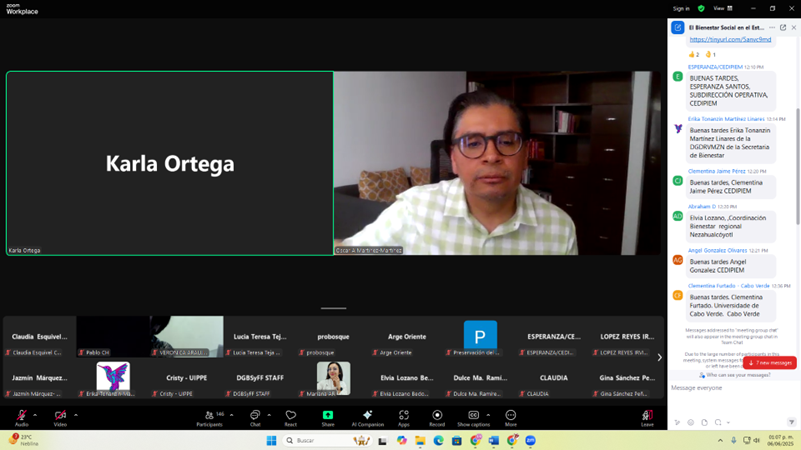801x450 pixels.
Task: Click Angel Gonzalez Olivares sender name in chat
Action: tap(717, 250)
